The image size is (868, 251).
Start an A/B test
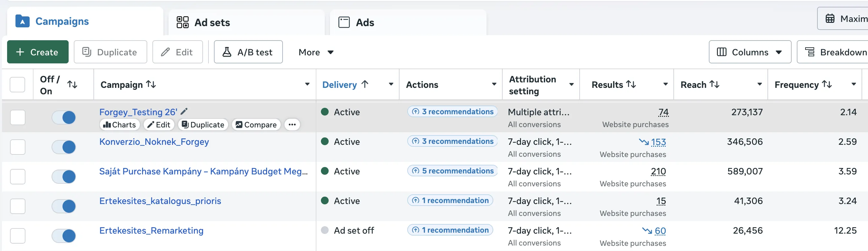coord(248,52)
